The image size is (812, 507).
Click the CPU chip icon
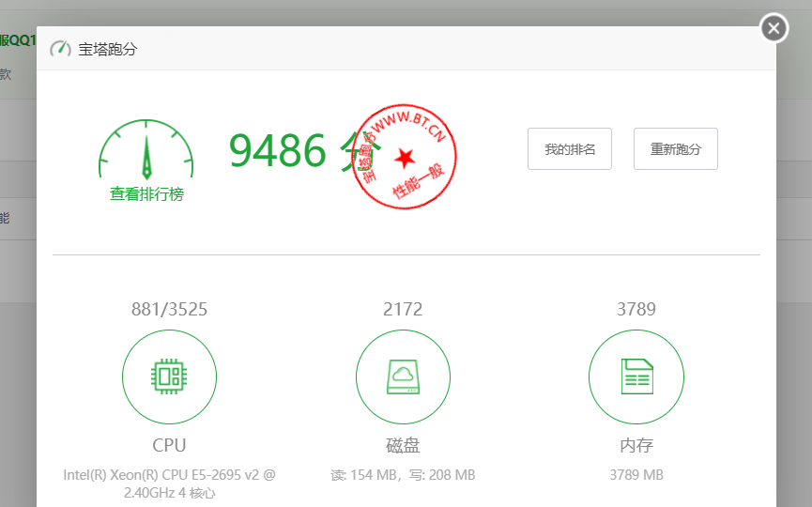click(x=169, y=376)
